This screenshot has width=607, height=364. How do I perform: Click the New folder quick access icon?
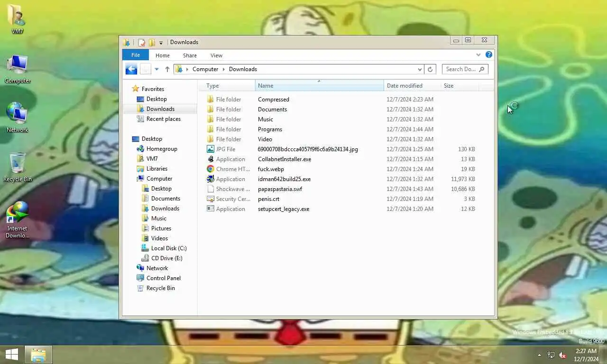(x=152, y=42)
